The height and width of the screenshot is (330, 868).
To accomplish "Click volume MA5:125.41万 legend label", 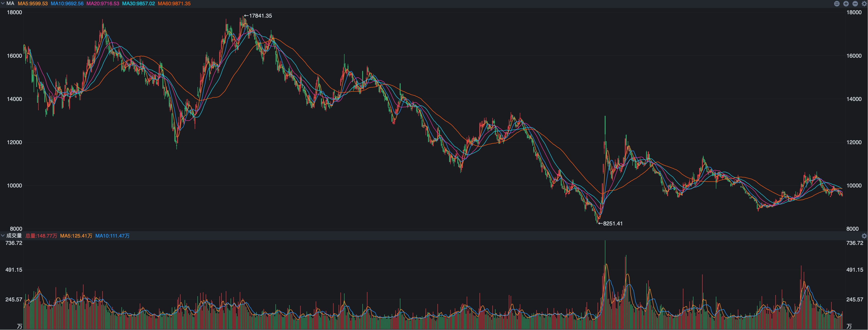I will (x=76, y=236).
